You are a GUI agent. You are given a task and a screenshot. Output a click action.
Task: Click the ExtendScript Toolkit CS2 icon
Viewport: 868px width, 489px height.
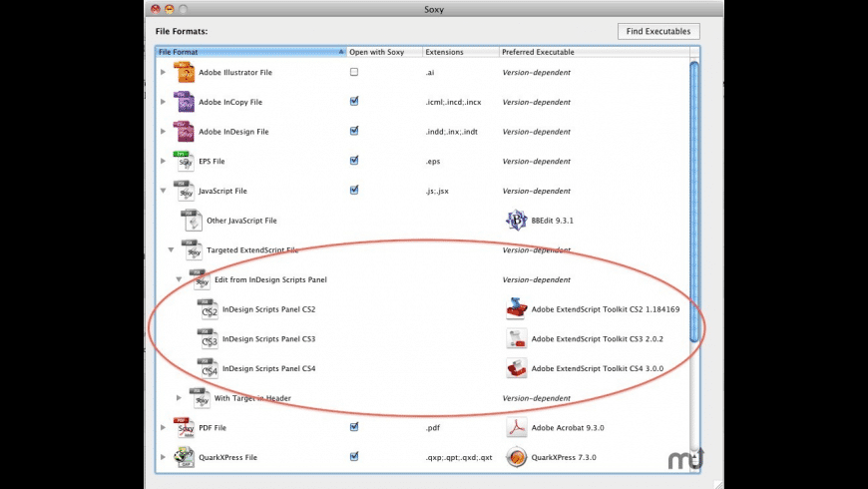pyautogui.click(x=517, y=309)
